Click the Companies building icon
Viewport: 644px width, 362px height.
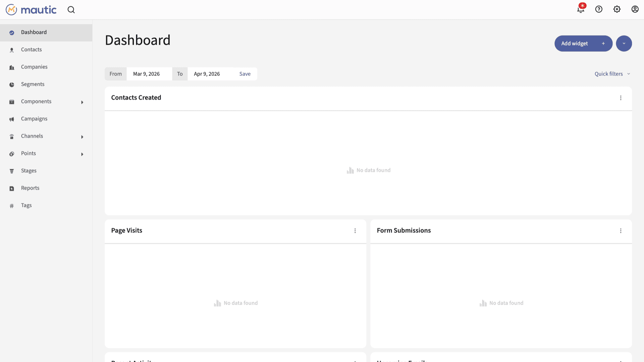pos(12,67)
